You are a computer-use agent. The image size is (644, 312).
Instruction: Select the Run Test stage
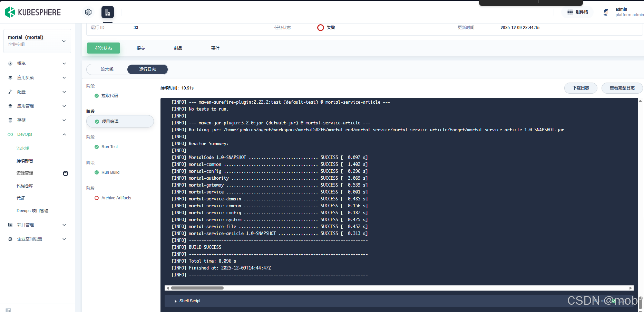(110, 147)
